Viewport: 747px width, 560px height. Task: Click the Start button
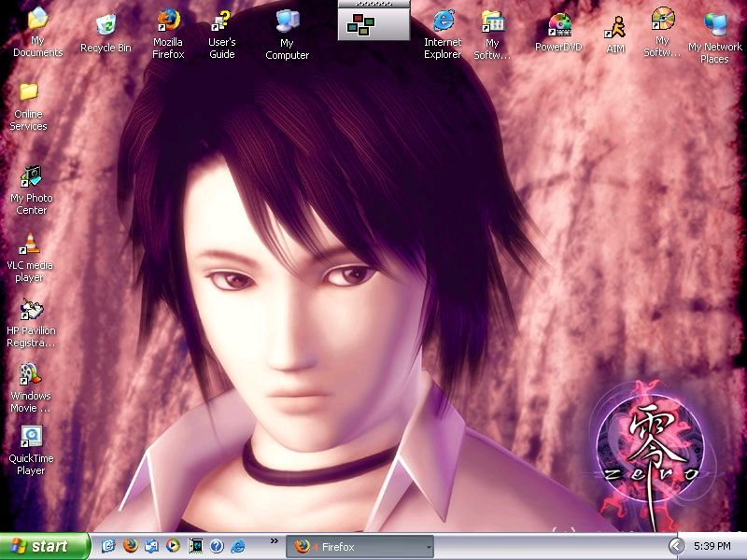[x=45, y=546]
